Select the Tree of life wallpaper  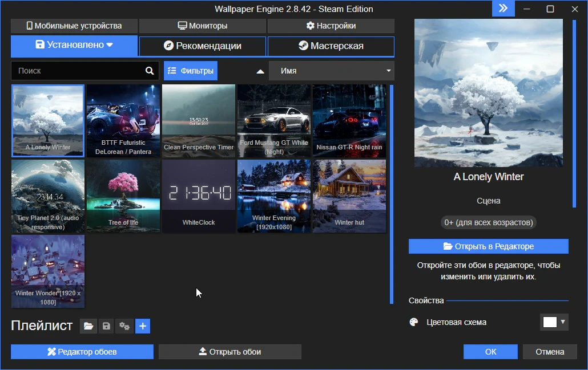(123, 196)
